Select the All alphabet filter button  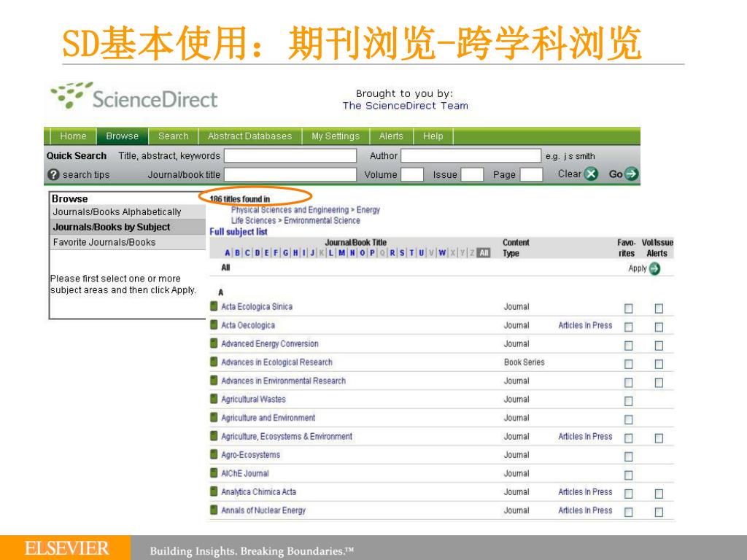pyautogui.click(x=484, y=253)
